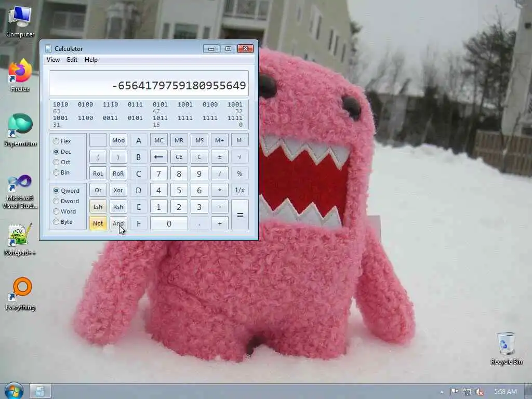Click the RoR rotate right button
The image size is (532, 399).
tap(118, 174)
